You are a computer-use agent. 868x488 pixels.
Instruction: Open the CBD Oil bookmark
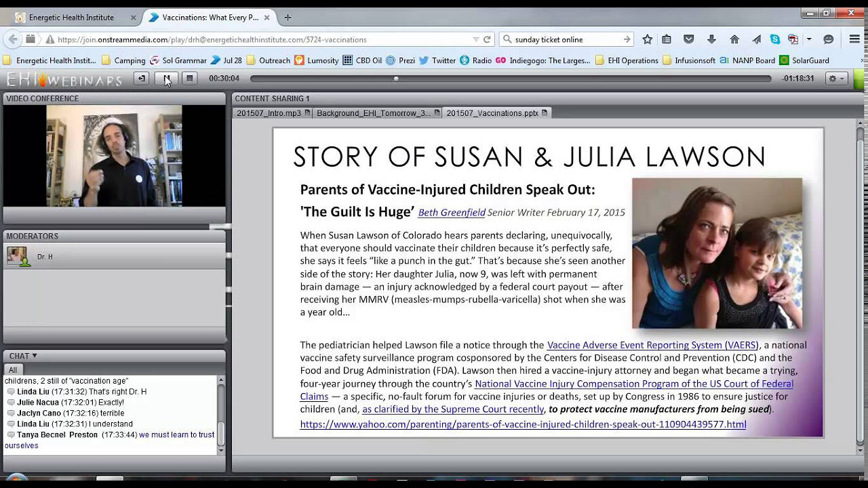click(362, 60)
